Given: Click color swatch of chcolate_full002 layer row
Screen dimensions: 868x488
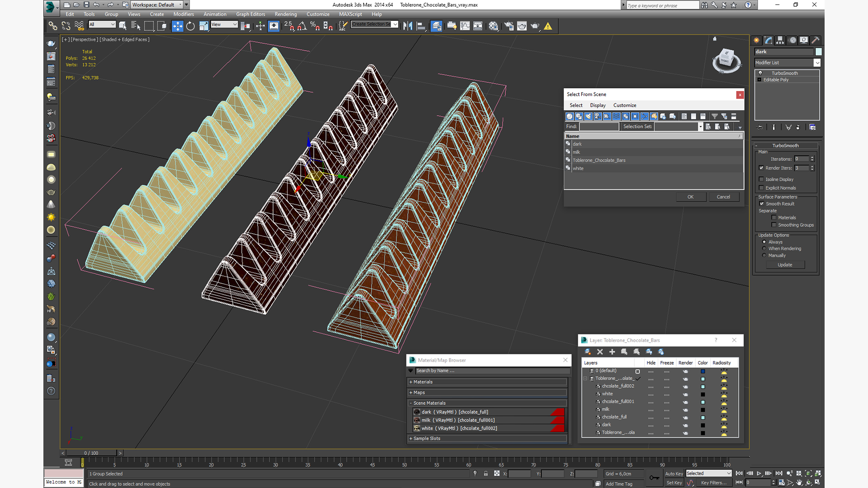Looking at the screenshot, I should click(703, 387).
